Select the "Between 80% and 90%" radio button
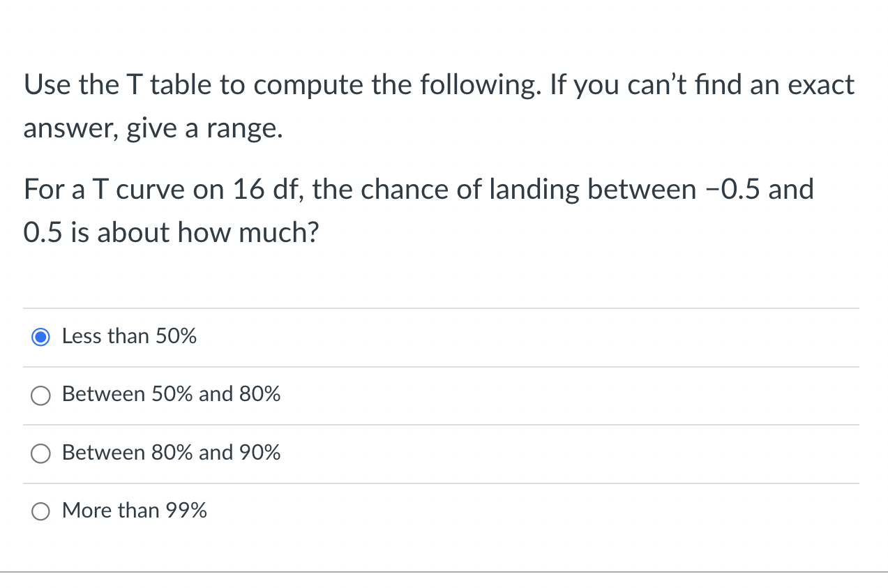Image resolution: width=888 pixels, height=588 pixels. click(x=40, y=453)
